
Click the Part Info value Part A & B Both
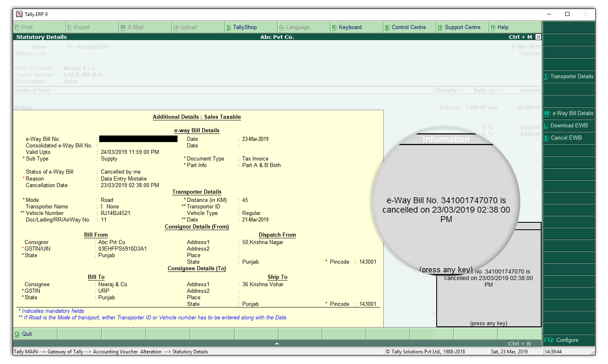point(262,165)
